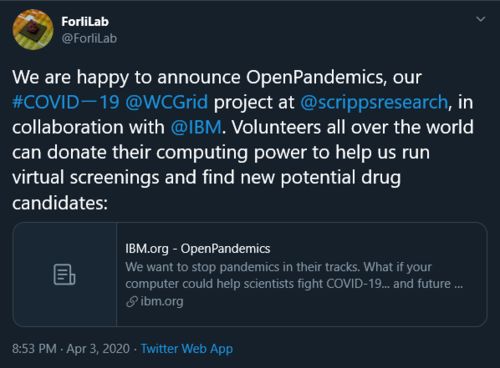Click the Apr 3, 2020 date
500x368 pixels.
click(98, 349)
